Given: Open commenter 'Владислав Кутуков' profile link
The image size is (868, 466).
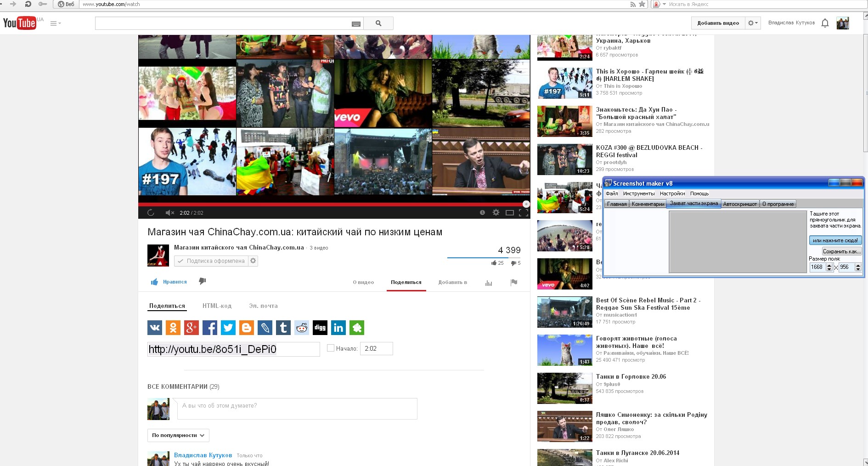Looking at the screenshot, I should point(203,455).
